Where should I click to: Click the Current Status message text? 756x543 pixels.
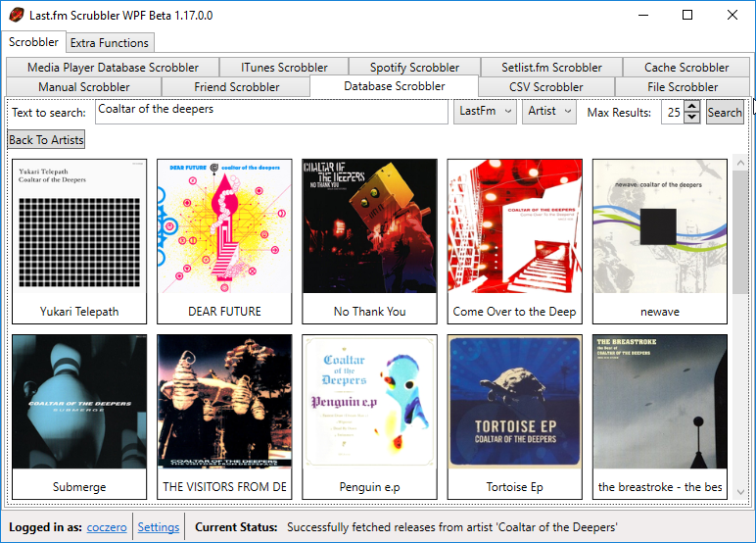tap(451, 527)
